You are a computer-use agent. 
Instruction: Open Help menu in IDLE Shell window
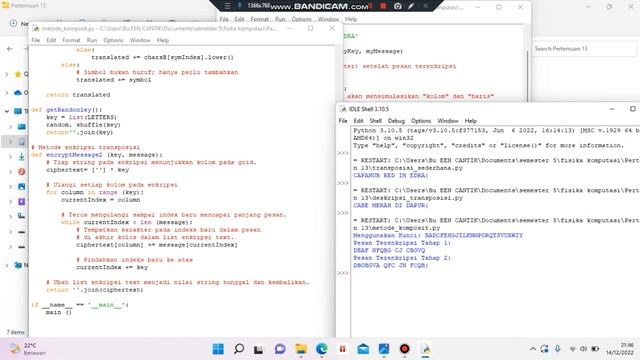point(471,121)
